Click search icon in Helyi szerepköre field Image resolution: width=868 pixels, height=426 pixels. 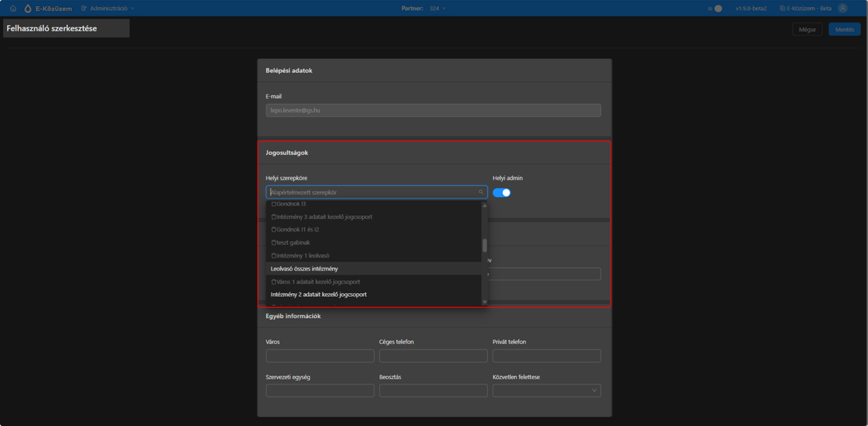tap(481, 192)
